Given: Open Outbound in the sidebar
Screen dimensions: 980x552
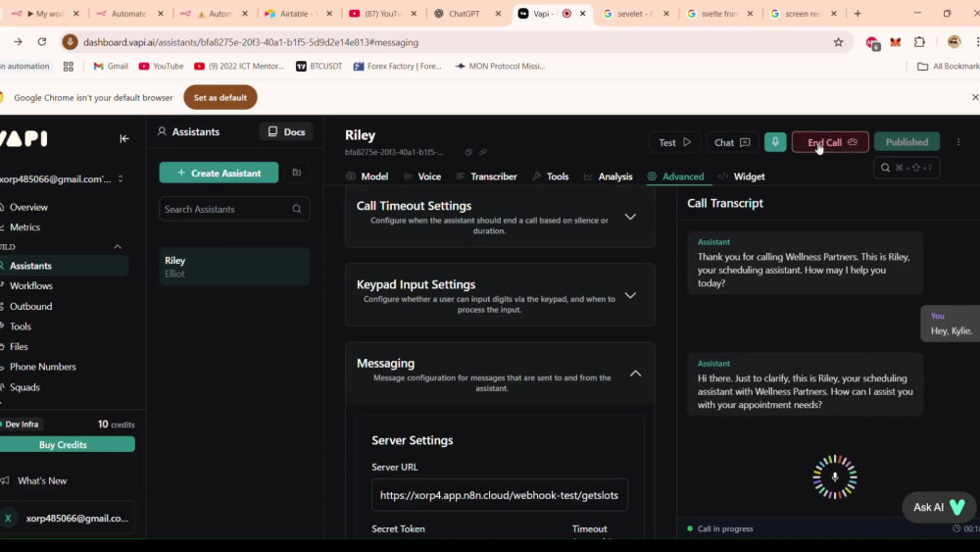Looking at the screenshot, I should point(30,306).
